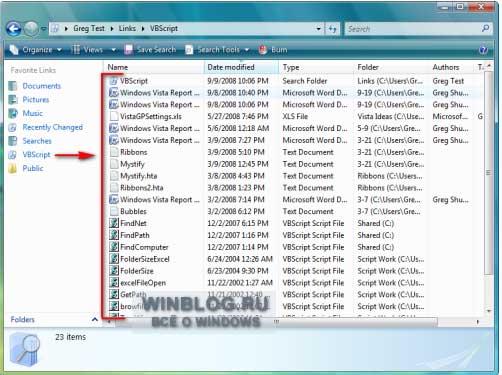Select Links in the address path
502x375 pixels.
pos(127,29)
